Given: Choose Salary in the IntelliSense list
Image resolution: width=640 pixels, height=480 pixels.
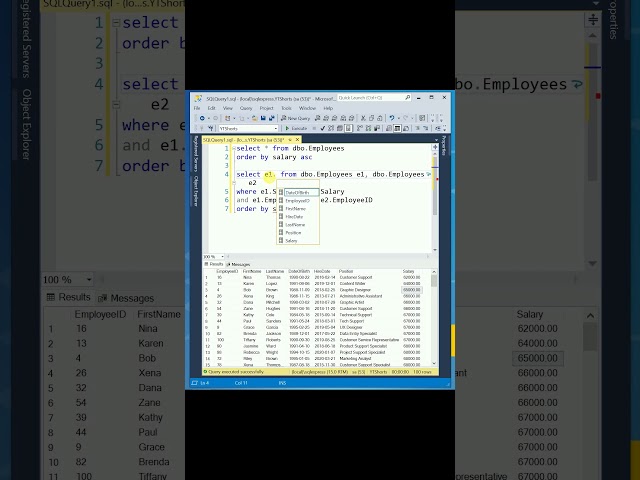Looking at the screenshot, I should [298, 240].
